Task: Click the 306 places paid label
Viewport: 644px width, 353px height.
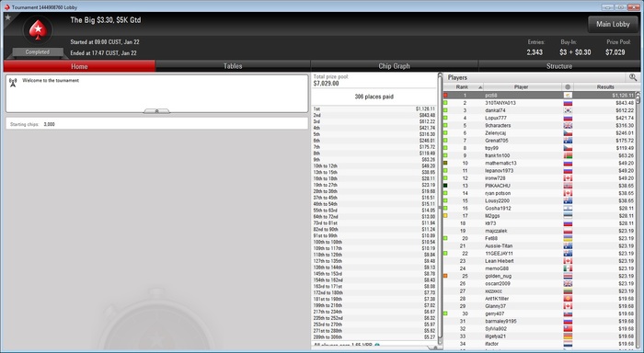Action: tap(374, 97)
